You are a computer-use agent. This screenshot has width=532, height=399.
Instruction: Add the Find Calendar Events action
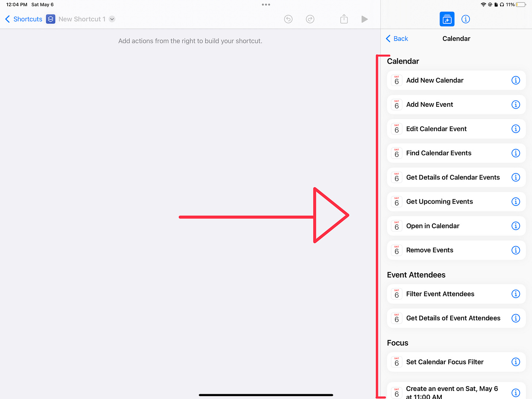456,153
